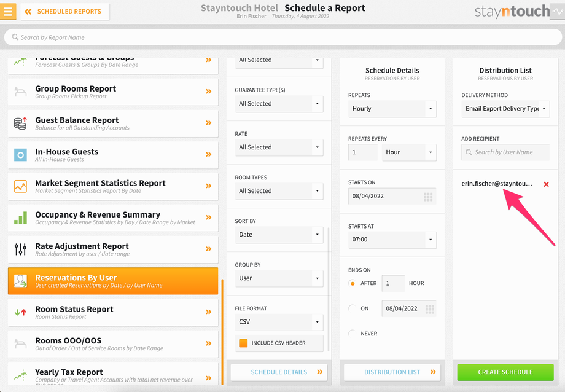Open In-House Guests via its chevron
The height and width of the screenshot is (392, 565).
click(x=209, y=154)
